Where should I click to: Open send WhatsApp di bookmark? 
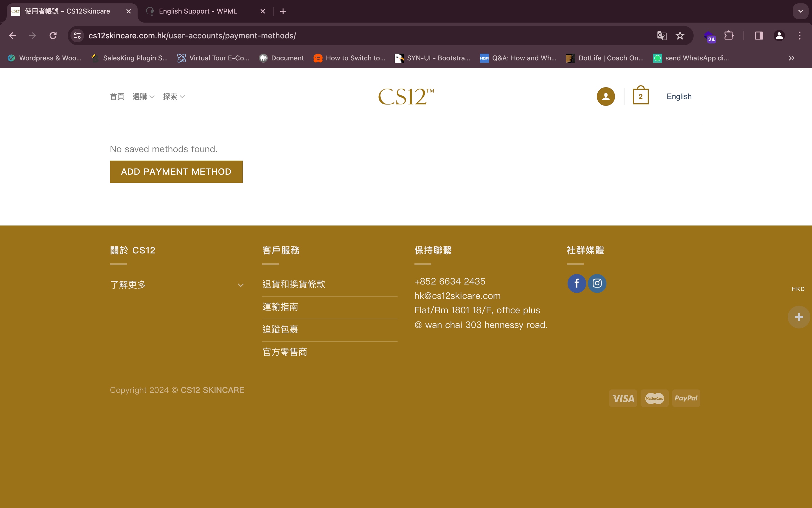coord(691,58)
